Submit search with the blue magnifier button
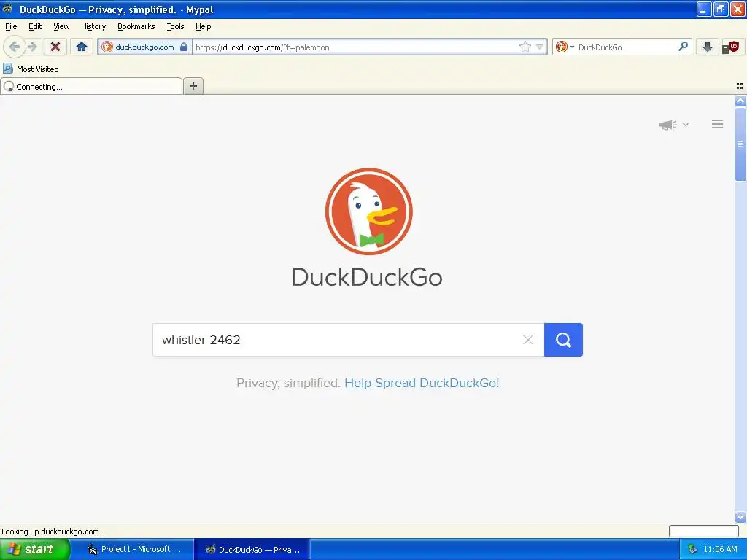 (x=563, y=340)
